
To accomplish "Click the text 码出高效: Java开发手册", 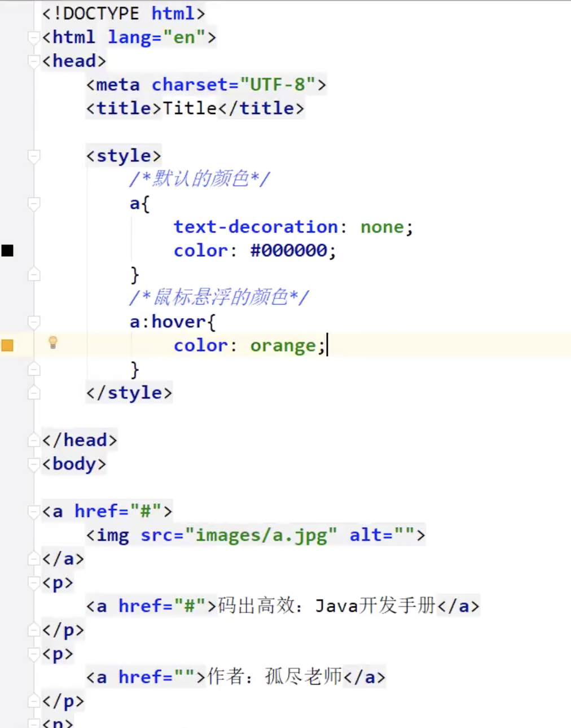I will 327,606.
